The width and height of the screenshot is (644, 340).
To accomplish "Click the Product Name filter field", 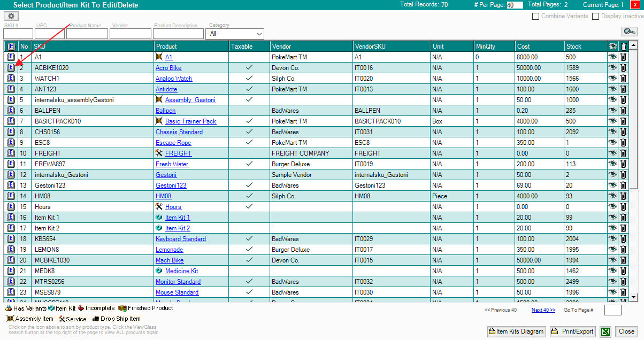I will (x=87, y=34).
